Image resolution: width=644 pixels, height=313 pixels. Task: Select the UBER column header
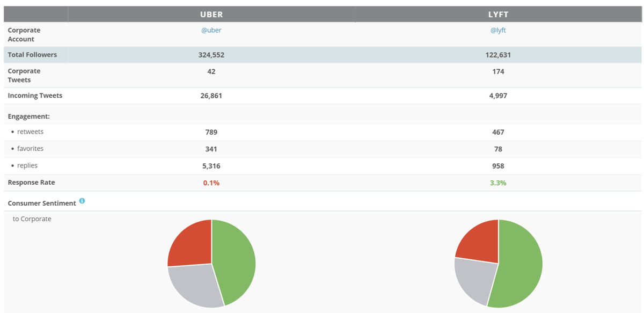tap(211, 14)
